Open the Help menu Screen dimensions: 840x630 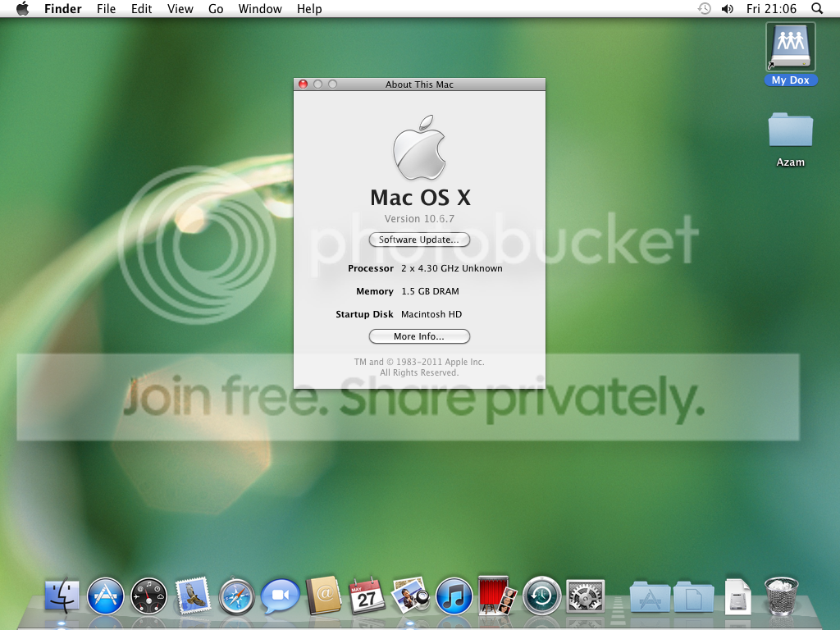[309, 8]
